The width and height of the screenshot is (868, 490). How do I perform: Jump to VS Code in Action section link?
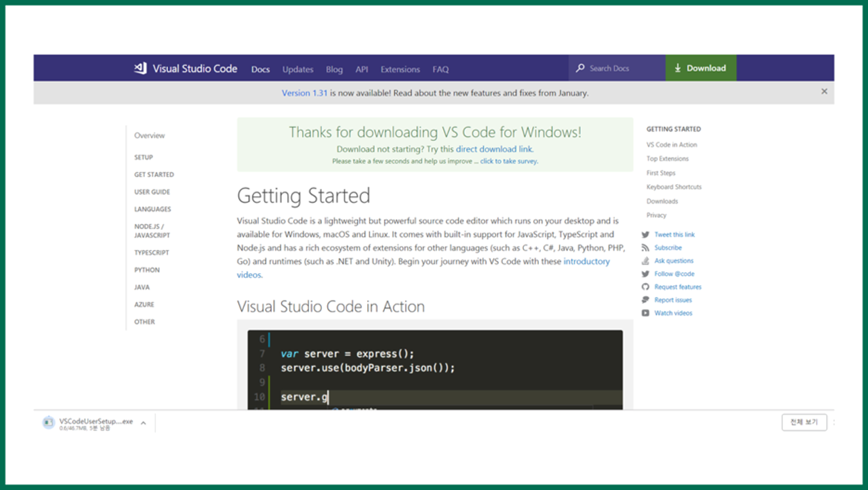click(x=671, y=145)
